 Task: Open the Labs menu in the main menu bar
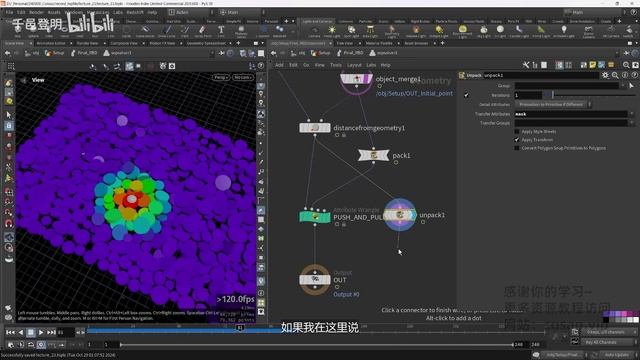click(118, 12)
